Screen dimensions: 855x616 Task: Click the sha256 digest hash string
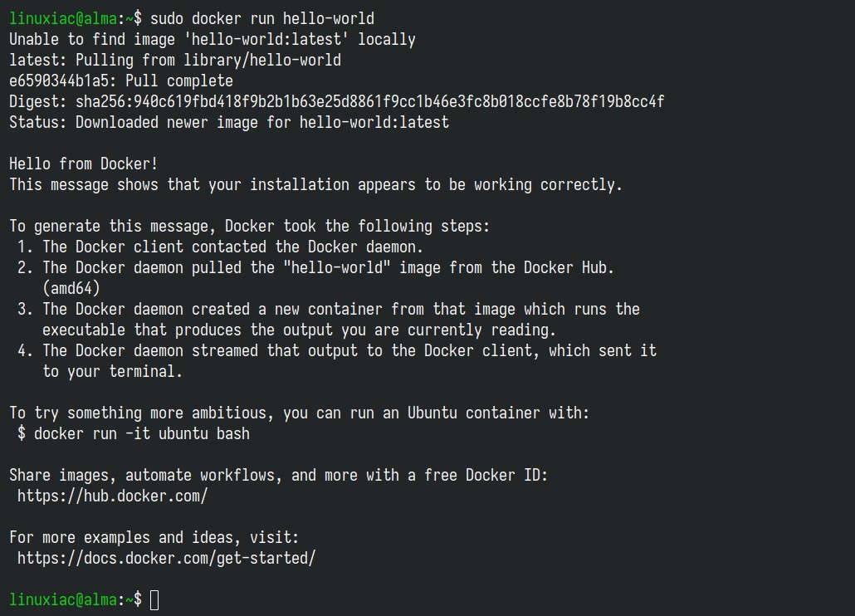coord(369,101)
